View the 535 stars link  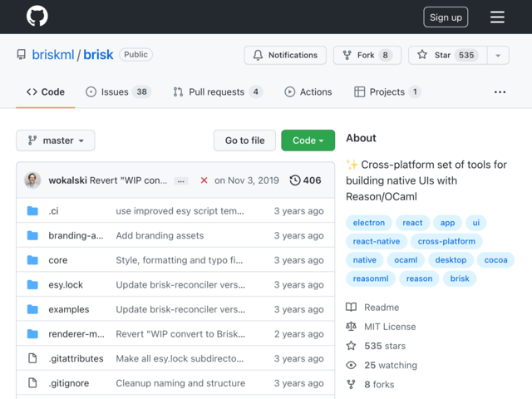pyautogui.click(x=385, y=346)
